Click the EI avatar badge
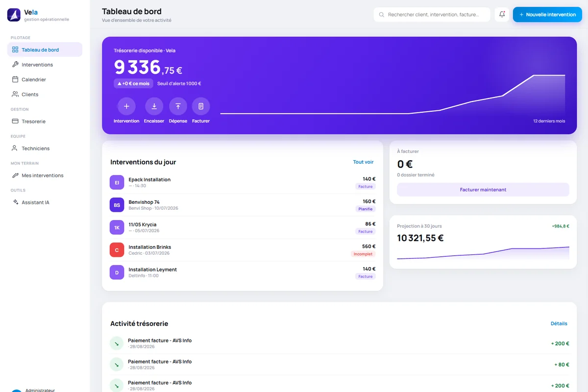The width and height of the screenshot is (588, 392). pyautogui.click(x=117, y=182)
